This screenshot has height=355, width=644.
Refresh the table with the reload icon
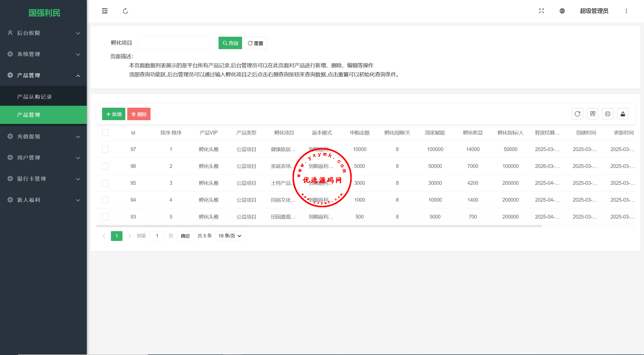[x=577, y=114]
